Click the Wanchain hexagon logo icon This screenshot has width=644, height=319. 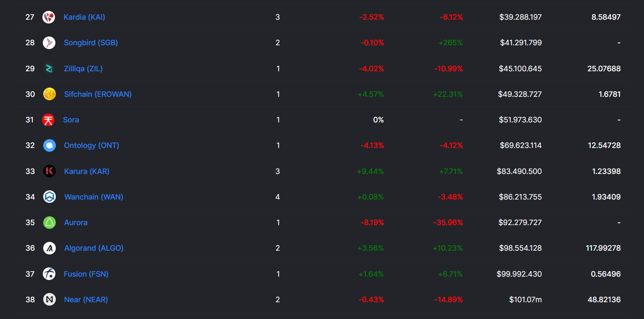[x=50, y=197]
